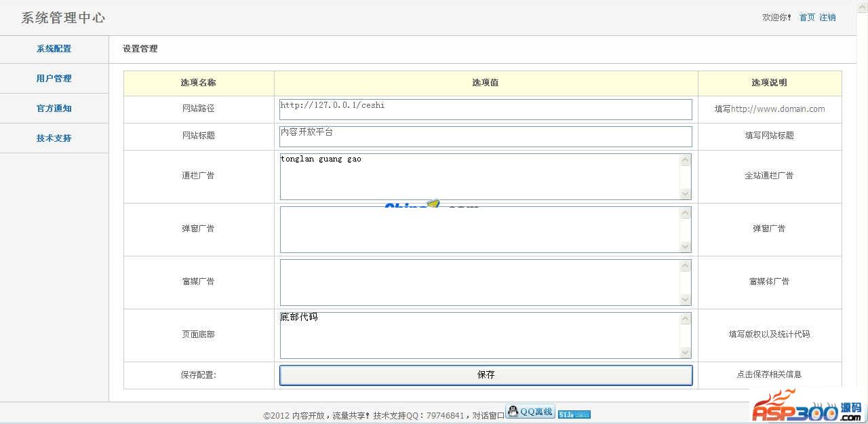Focus the 网站路径 URL input field
Viewport: 868px width, 424px height.
click(486, 109)
